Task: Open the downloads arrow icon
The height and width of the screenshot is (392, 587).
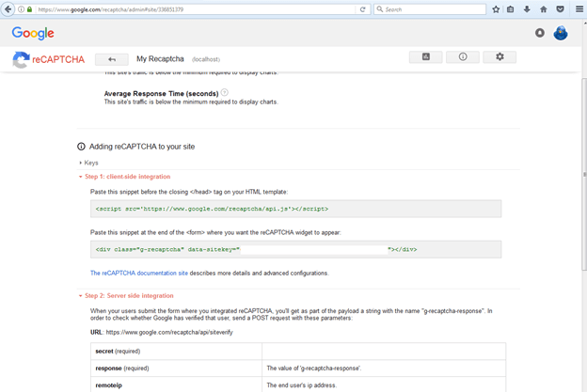Action: (x=527, y=9)
